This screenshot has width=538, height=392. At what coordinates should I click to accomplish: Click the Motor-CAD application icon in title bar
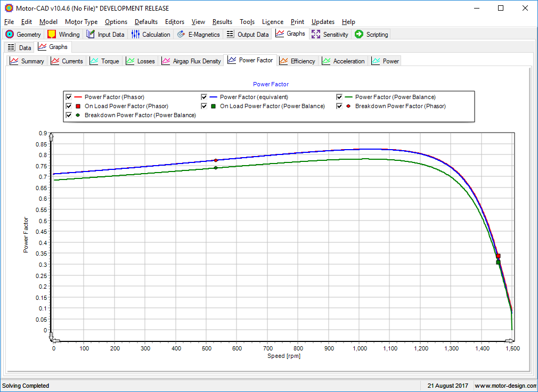pos(9,8)
